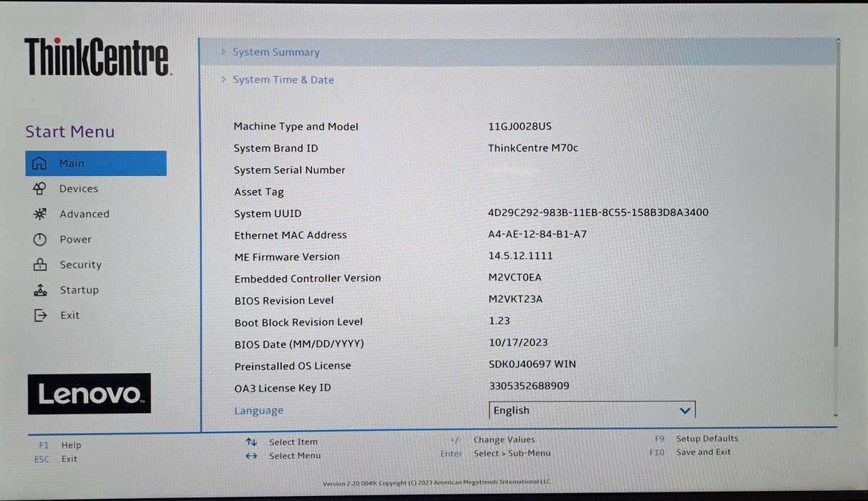Click OA3 key ID 3305352688909
This screenshot has height=501, width=868.
pyautogui.click(x=530, y=386)
